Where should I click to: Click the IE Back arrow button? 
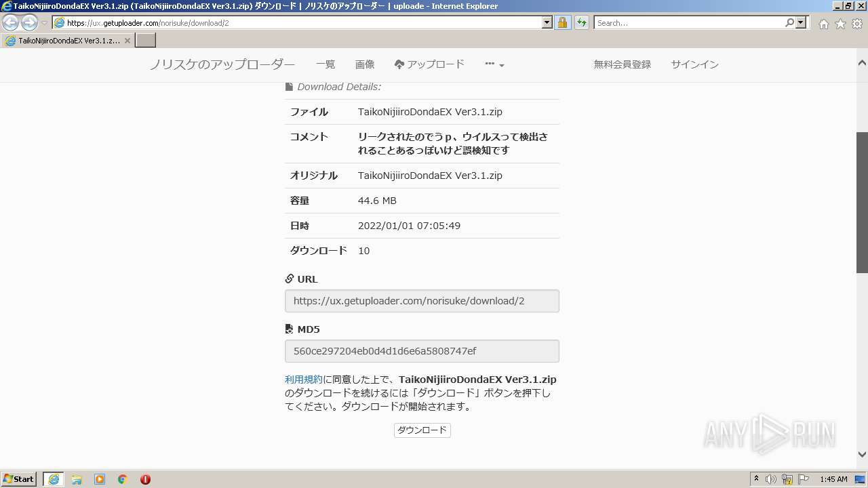[x=11, y=23]
